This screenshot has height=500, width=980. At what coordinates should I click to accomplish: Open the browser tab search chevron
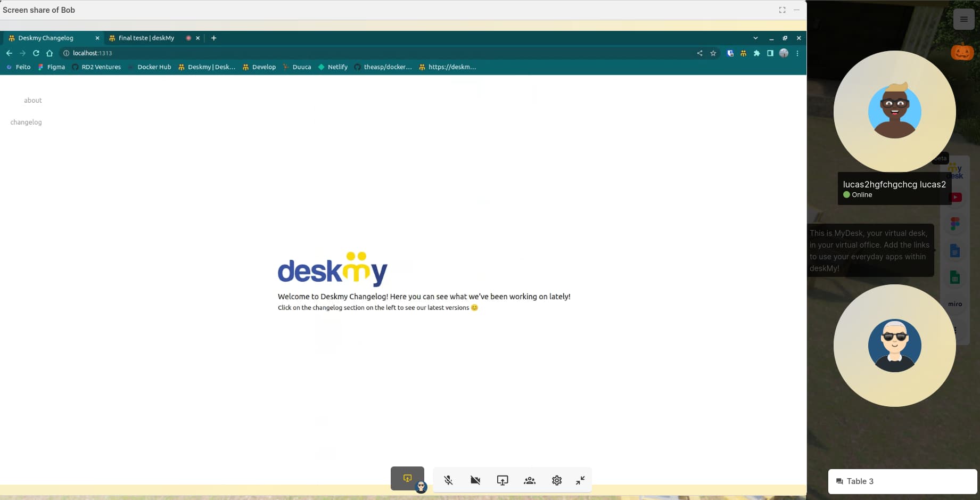pos(755,38)
